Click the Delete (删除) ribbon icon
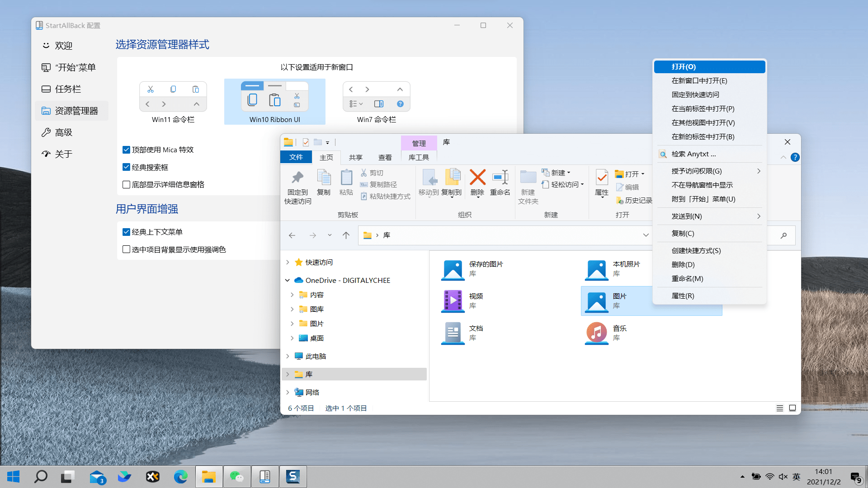The image size is (868, 488). (477, 178)
